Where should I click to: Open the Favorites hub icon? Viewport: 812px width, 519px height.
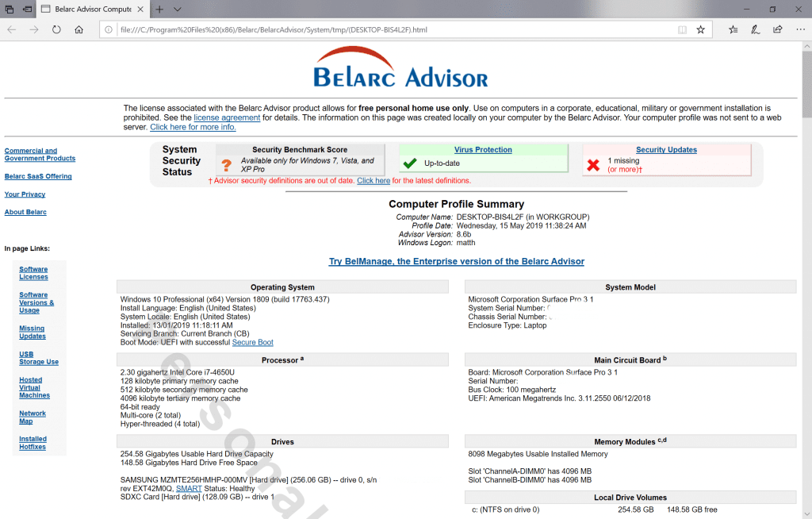coord(733,29)
